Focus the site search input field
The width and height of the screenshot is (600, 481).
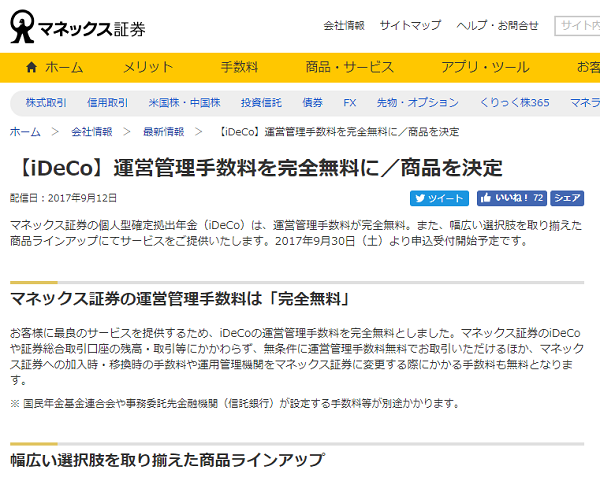(x=577, y=26)
